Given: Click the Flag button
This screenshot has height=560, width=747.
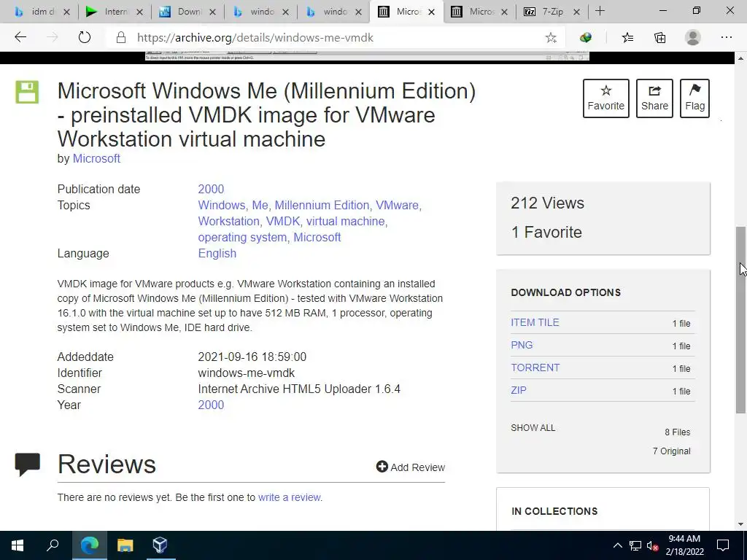Looking at the screenshot, I should pyautogui.click(x=694, y=98).
